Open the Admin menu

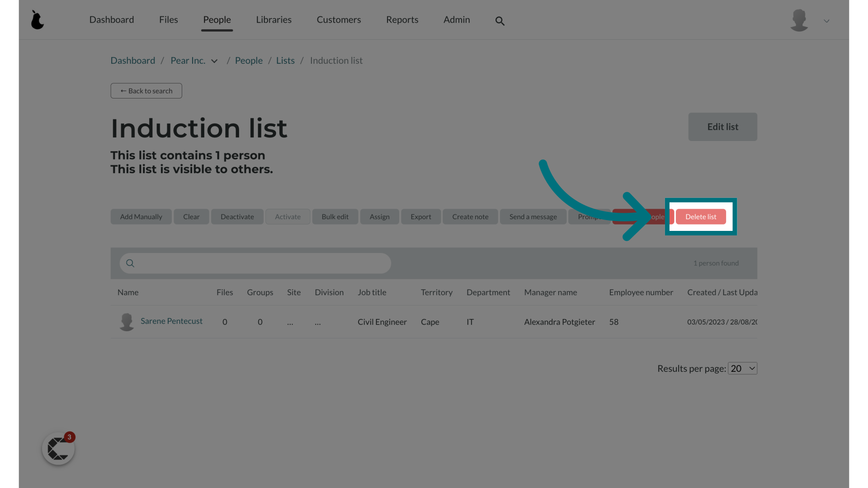click(457, 19)
